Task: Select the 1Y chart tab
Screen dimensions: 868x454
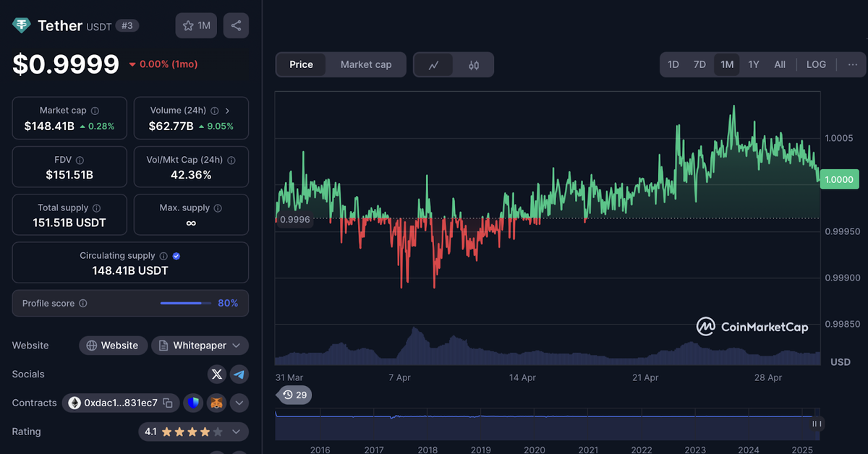Action: click(x=753, y=64)
